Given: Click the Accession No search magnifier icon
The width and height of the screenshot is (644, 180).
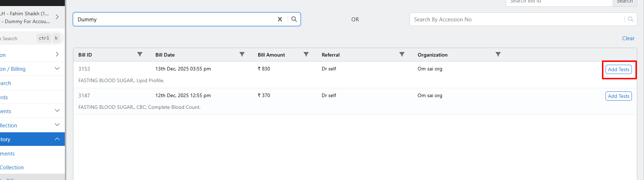Looking at the screenshot, I should tap(630, 19).
